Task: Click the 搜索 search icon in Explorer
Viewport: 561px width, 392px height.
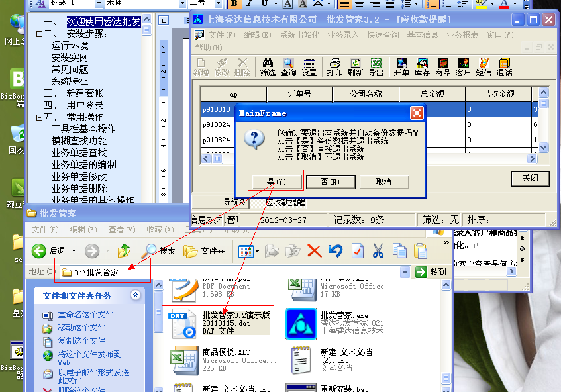Action: [x=149, y=251]
